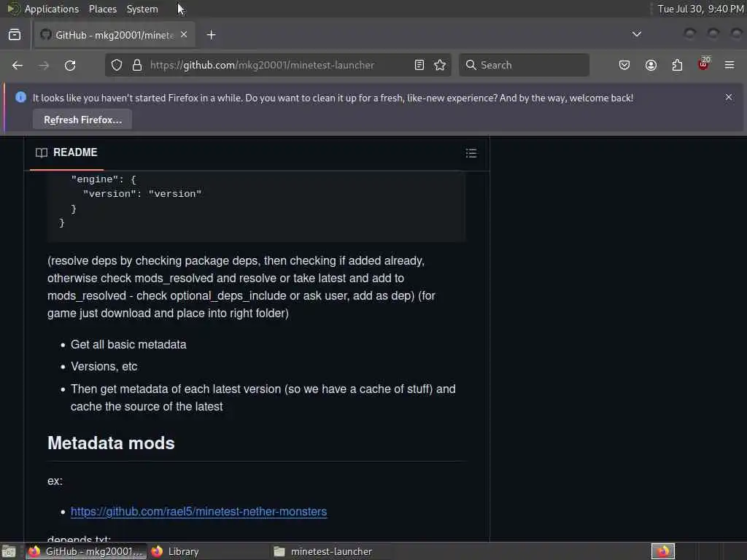This screenshot has width=747, height=560.
Task: Open the minetest-nether-monsters GitHub link
Action: tap(198, 511)
